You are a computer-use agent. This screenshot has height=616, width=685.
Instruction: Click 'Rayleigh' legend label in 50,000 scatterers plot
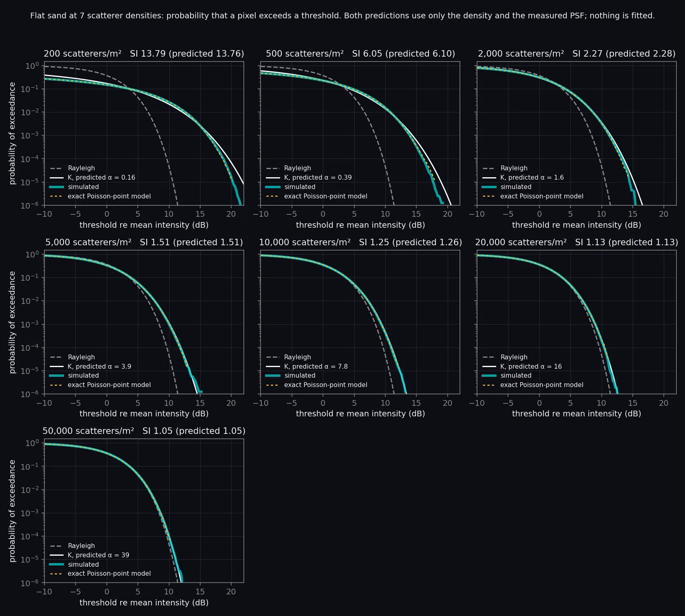[x=82, y=546]
